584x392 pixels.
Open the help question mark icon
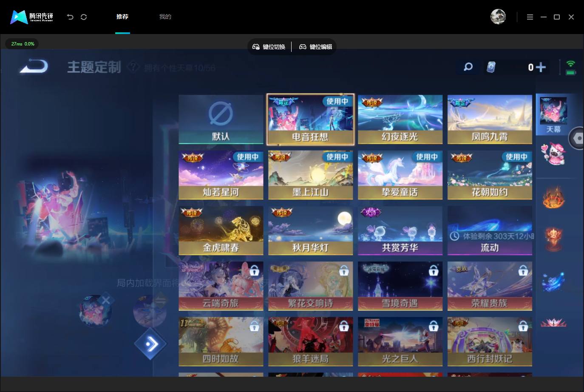[133, 67]
